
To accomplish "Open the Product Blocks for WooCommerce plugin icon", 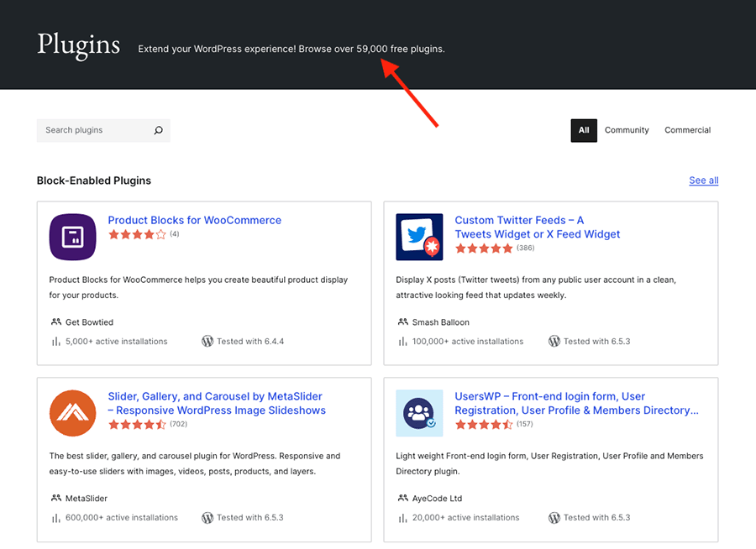I will click(x=73, y=237).
